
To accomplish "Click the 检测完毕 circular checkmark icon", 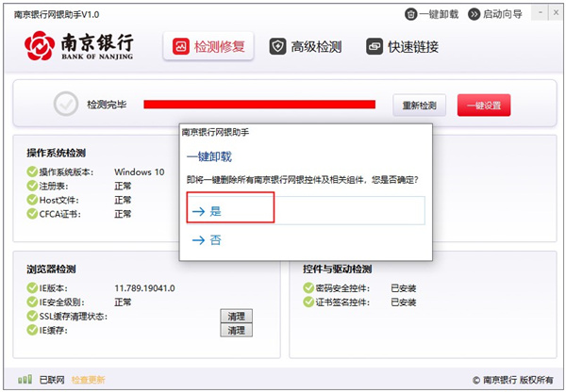I will point(66,104).
